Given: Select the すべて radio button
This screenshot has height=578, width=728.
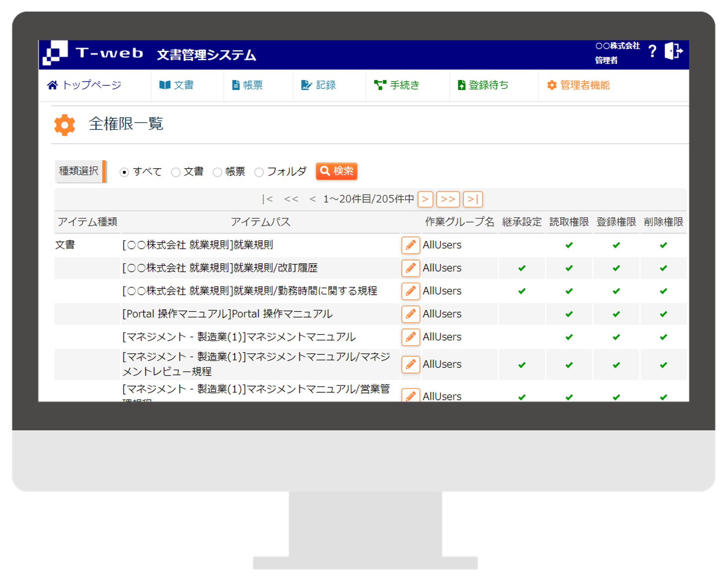Looking at the screenshot, I should click(124, 172).
